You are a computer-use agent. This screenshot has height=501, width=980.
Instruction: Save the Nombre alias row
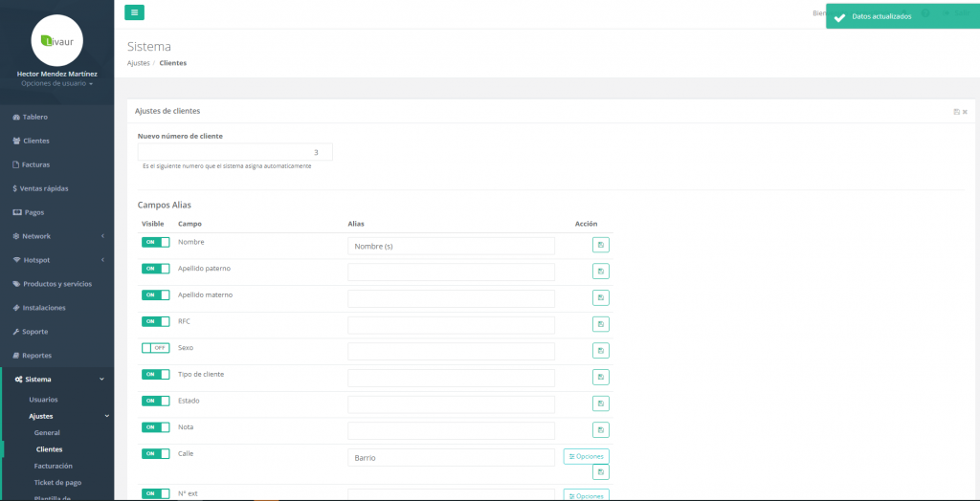tap(601, 245)
